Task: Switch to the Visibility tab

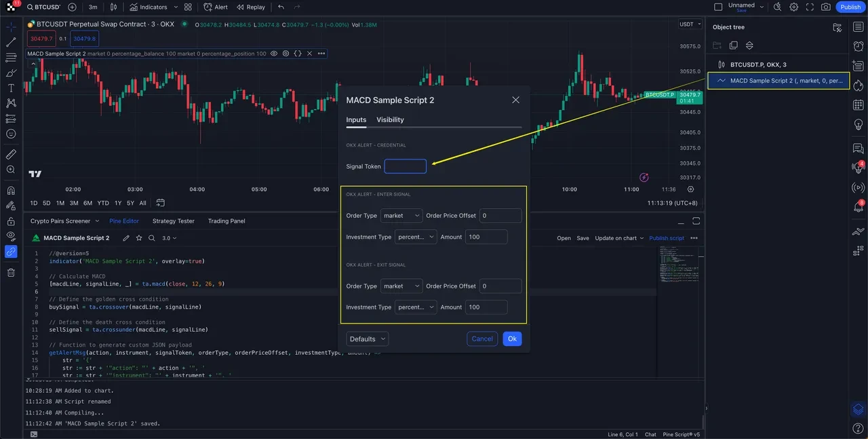Action: 390,119
